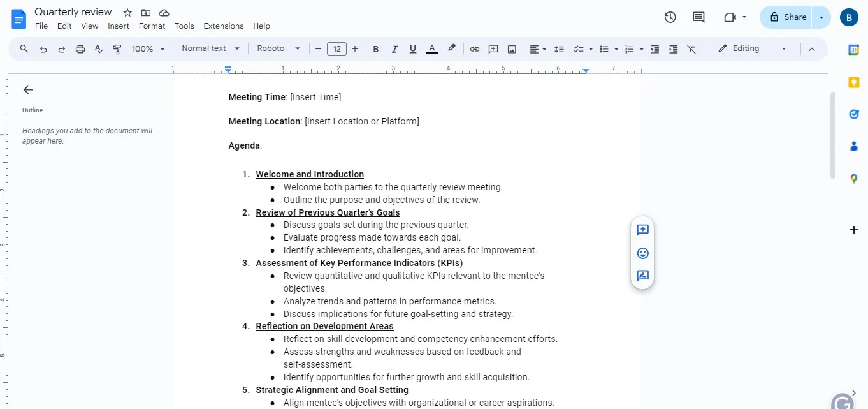This screenshot has height=409, width=868.
Task: Open the Tools menu
Action: (x=184, y=26)
